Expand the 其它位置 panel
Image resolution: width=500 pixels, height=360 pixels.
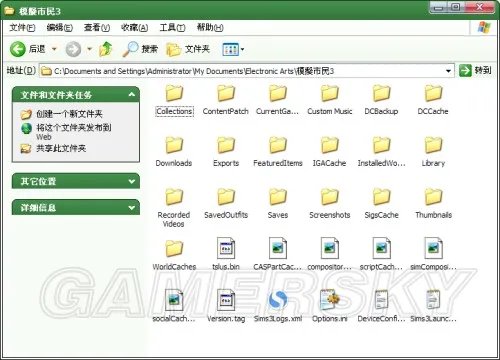132,181
